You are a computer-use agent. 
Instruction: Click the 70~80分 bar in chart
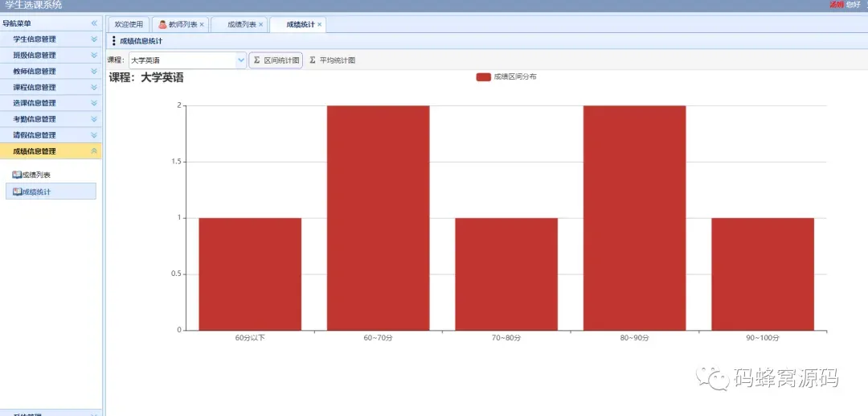[506, 274]
